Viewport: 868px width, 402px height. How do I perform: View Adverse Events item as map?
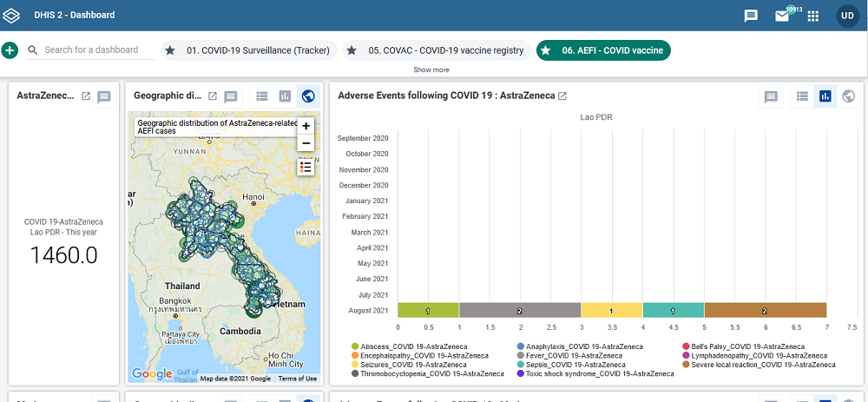848,96
